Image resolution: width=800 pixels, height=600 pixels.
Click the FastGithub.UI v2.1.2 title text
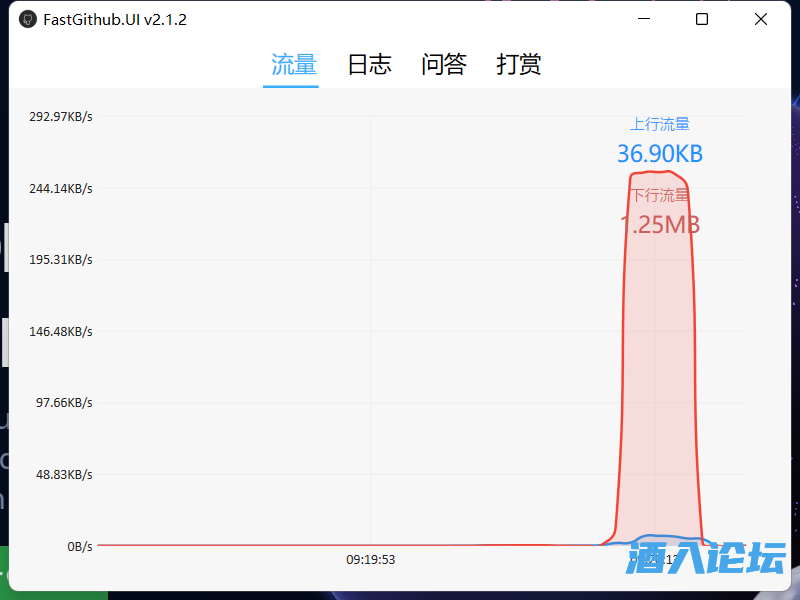(115, 20)
